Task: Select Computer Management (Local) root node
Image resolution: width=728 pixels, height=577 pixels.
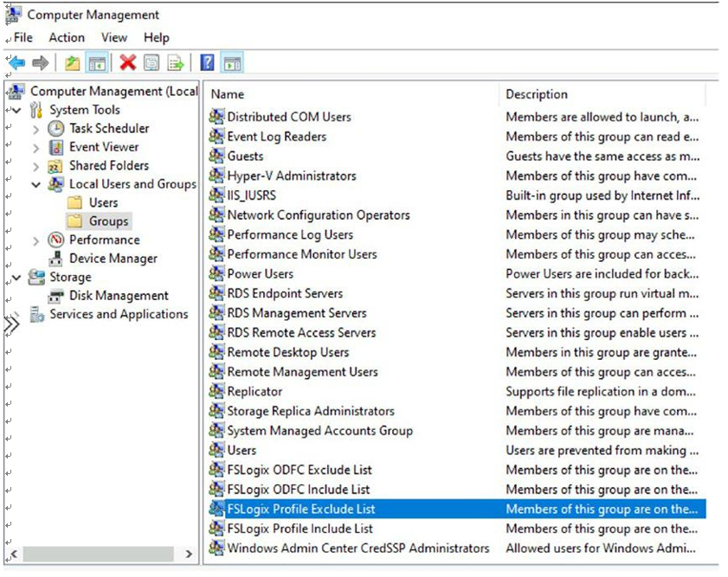Action: tap(114, 92)
